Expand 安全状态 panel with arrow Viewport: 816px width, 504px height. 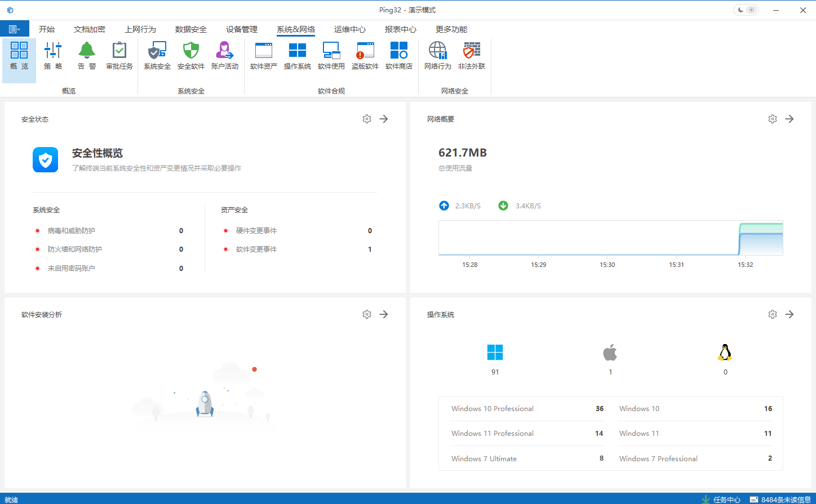click(x=384, y=119)
